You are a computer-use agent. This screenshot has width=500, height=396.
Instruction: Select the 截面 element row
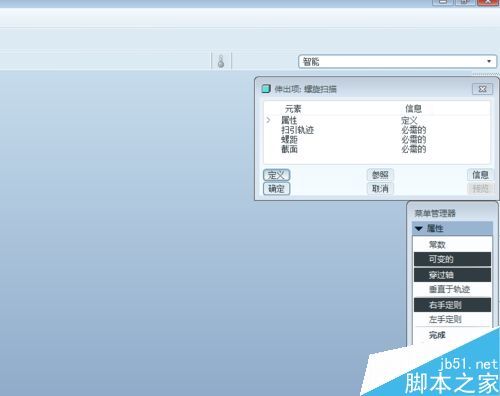pyautogui.click(x=377, y=149)
